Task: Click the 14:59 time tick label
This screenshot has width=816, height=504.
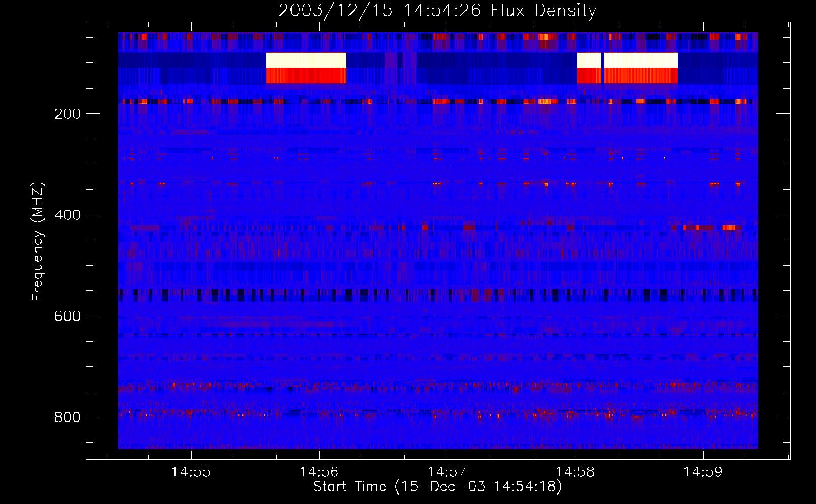Action: (703, 472)
